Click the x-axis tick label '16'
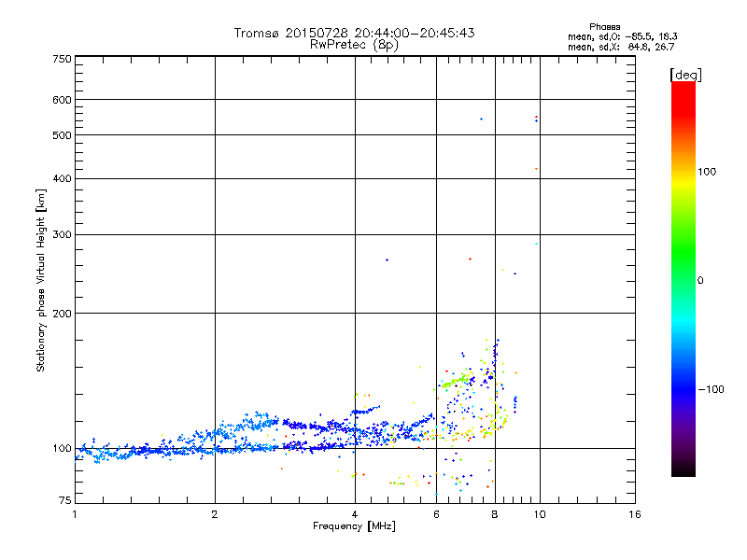 [635, 514]
